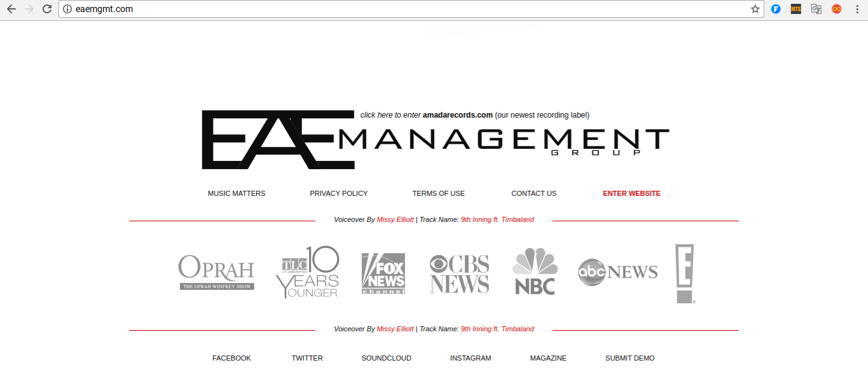
Task: Reload the page with the refresh icon
Action: [47, 9]
